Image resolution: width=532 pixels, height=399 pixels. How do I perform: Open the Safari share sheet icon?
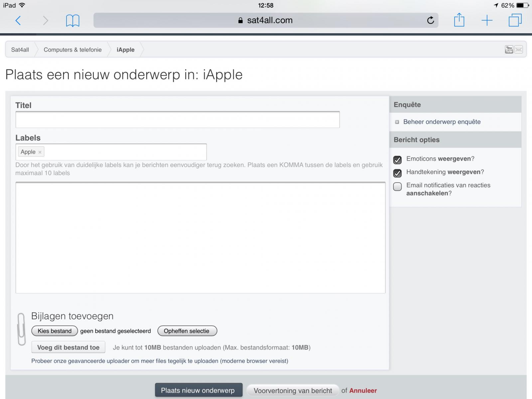pyautogui.click(x=459, y=20)
